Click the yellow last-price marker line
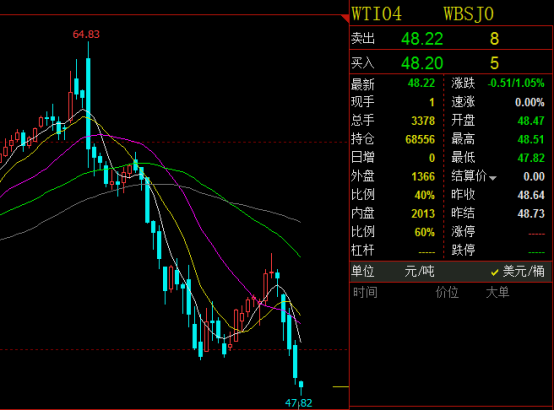554x411 pixels. [x=341, y=387]
